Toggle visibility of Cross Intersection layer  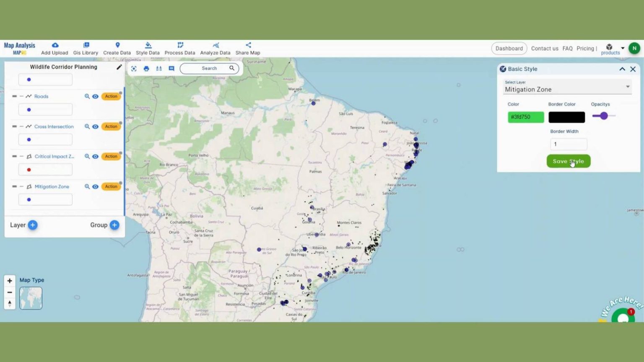95,127
